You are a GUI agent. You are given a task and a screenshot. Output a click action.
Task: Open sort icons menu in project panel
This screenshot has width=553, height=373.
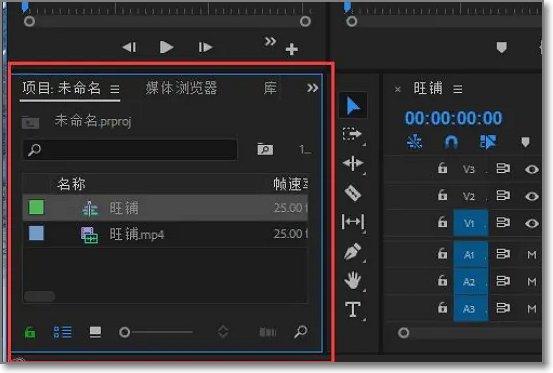click(223, 331)
